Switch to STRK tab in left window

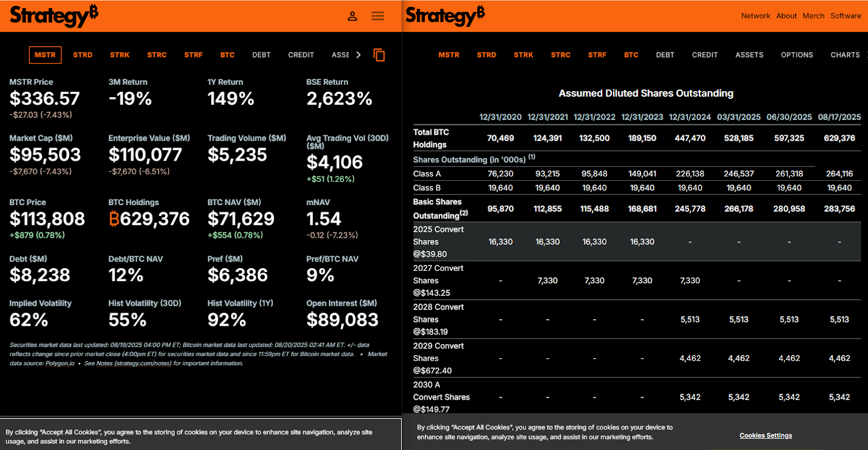(120, 55)
